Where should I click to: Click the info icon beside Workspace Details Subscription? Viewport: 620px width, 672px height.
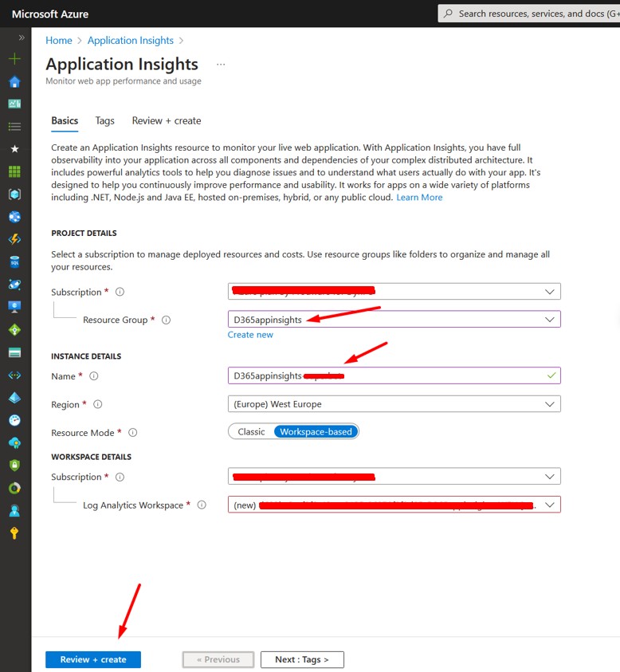(x=120, y=477)
